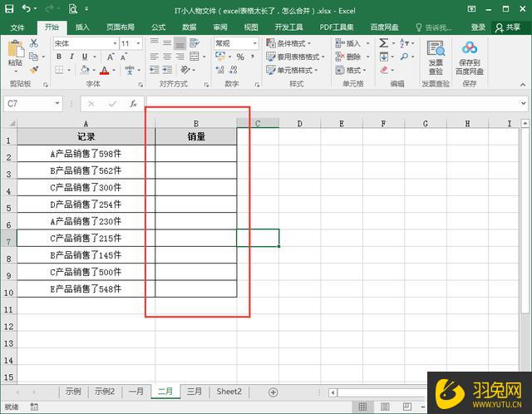Apply Percent style format
The width and height of the screenshot is (532, 414).
(240, 57)
